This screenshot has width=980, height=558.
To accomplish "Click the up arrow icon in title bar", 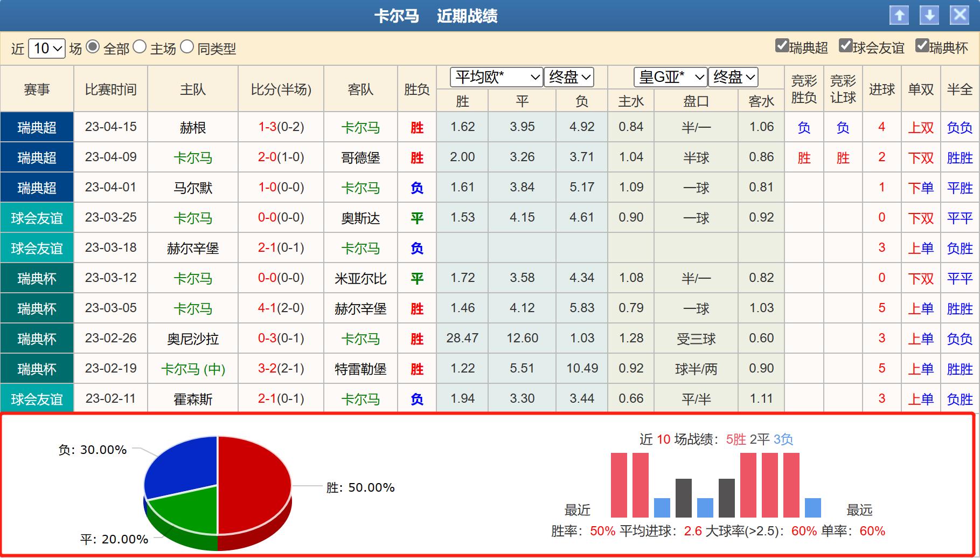I will pyautogui.click(x=899, y=16).
